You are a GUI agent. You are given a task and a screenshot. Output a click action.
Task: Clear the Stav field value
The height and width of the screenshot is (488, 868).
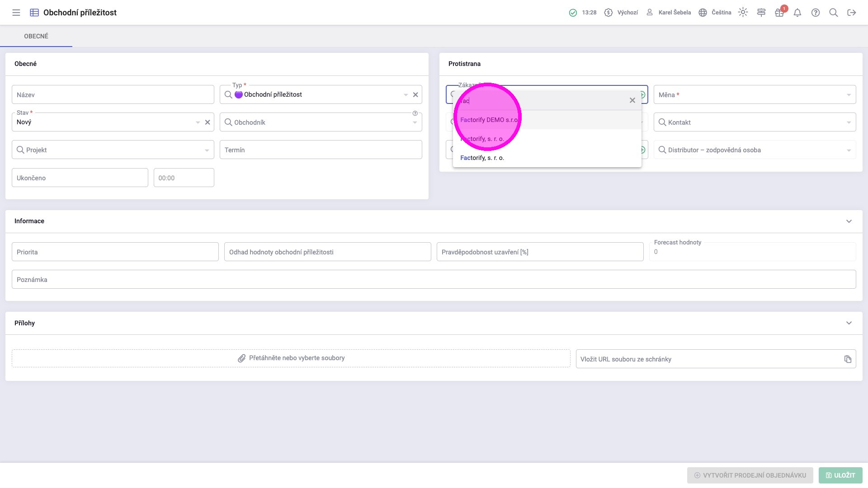point(208,122)
